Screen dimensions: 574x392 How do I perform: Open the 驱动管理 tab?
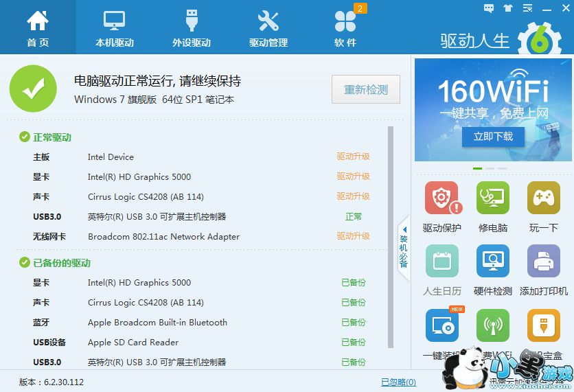268,27
